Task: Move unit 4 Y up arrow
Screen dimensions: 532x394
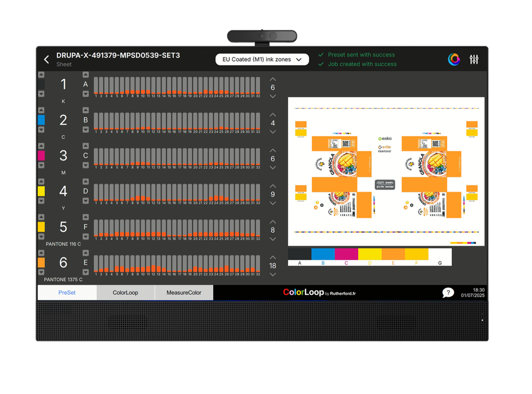Action: pyautogui.click(x=41, y=181)
